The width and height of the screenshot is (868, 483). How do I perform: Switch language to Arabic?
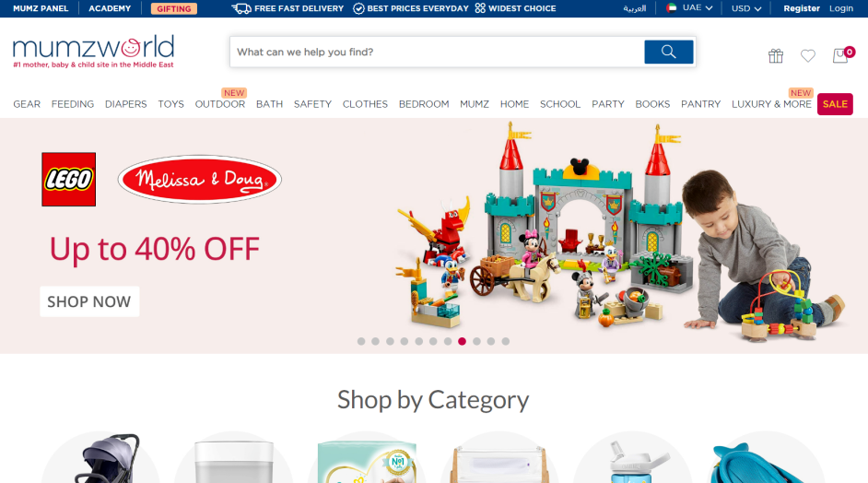tap(634, 8)
